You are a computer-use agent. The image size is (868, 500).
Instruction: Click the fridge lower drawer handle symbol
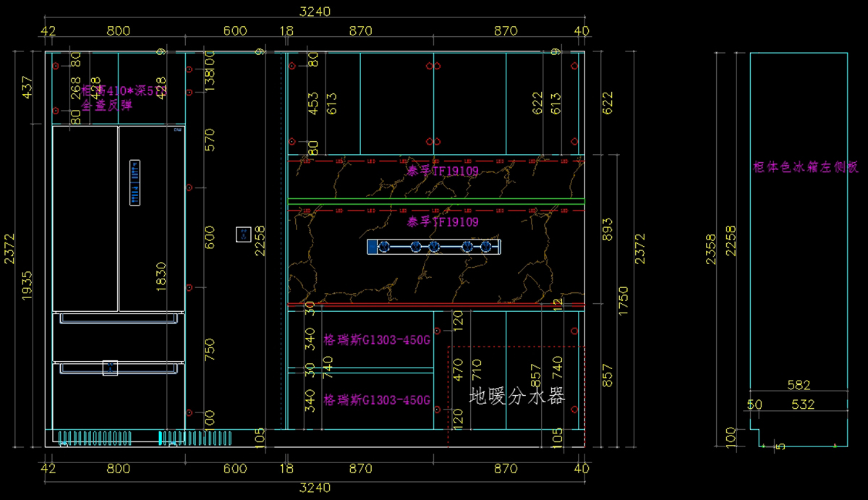coord(110,368)
